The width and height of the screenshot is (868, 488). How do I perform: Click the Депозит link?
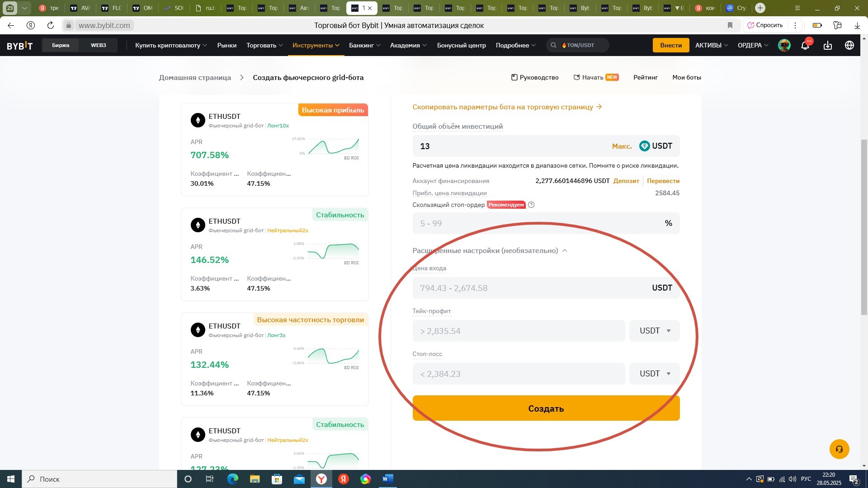[626, 181]
